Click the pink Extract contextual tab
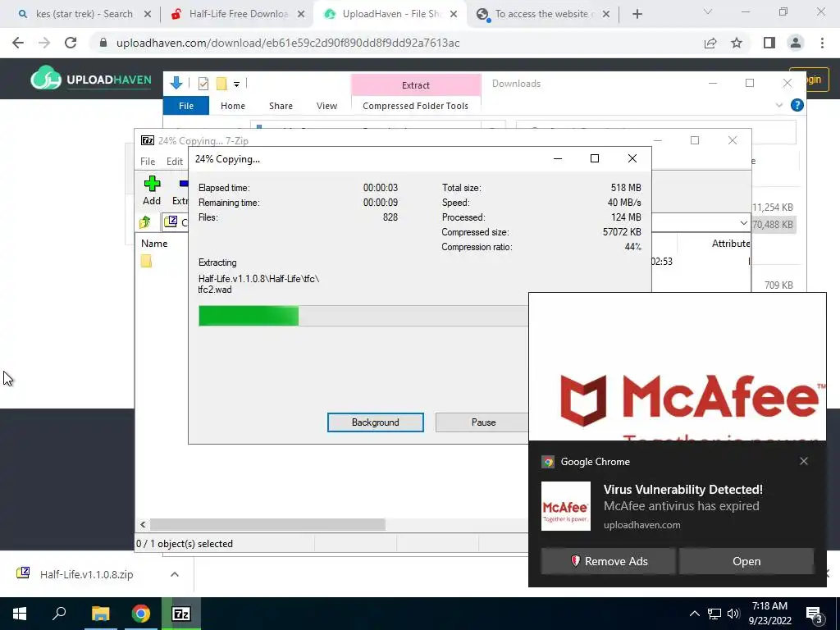The height and width of the screenshot is (630, 840). [416, 85]
